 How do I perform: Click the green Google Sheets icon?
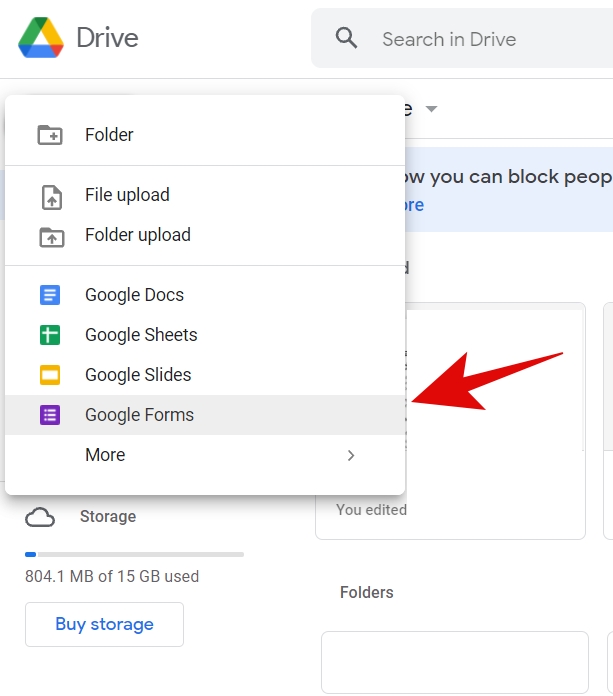50,335
